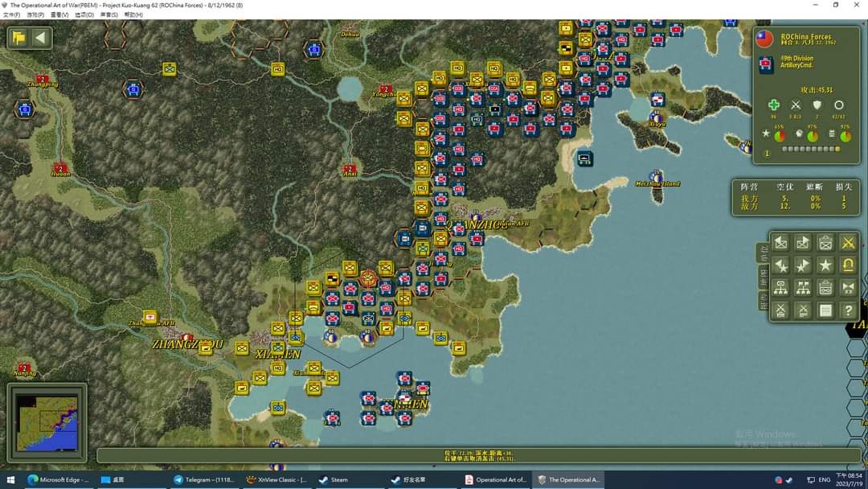Switch to the top vertical tab of command panel
868x489 pixels.
(763, 253)
